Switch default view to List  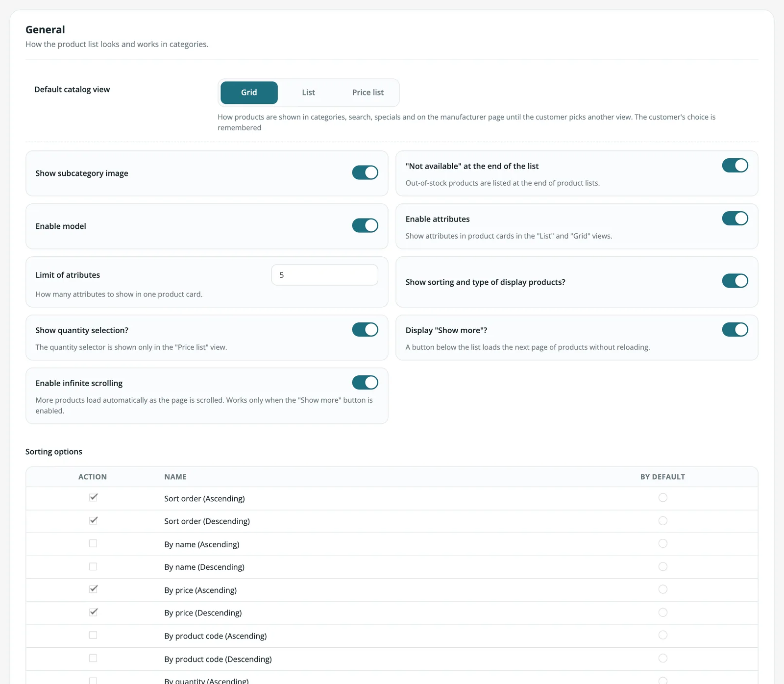(x=308, y=93)
